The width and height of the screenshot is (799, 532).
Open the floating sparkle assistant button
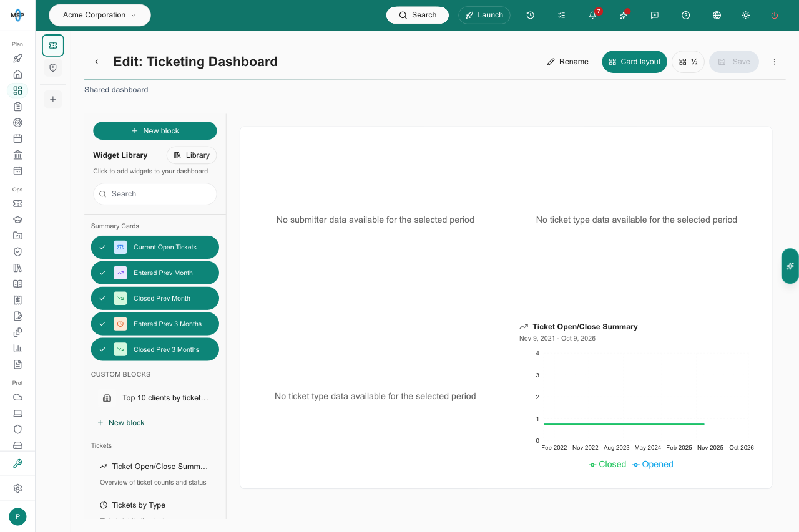click(x=790, y=266)
